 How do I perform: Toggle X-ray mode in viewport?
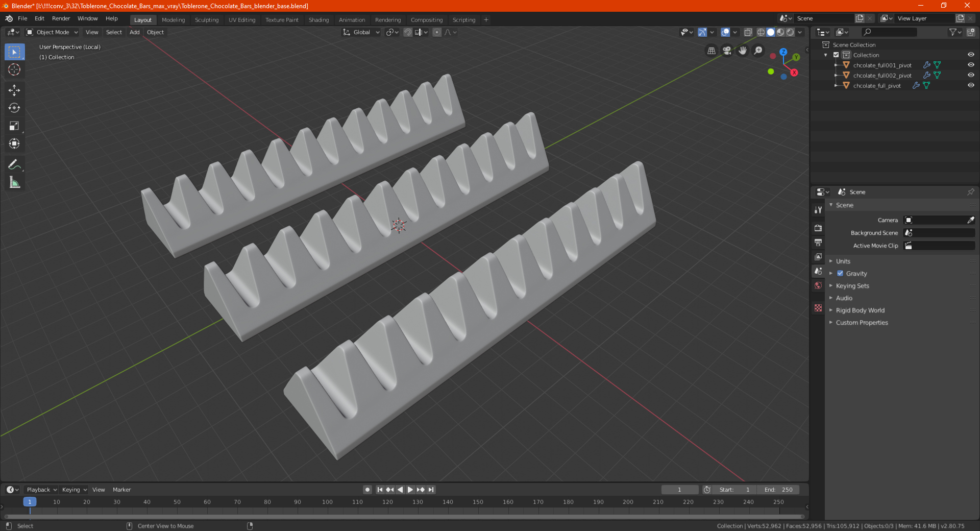pyautogui.click(x=748, y=32)
